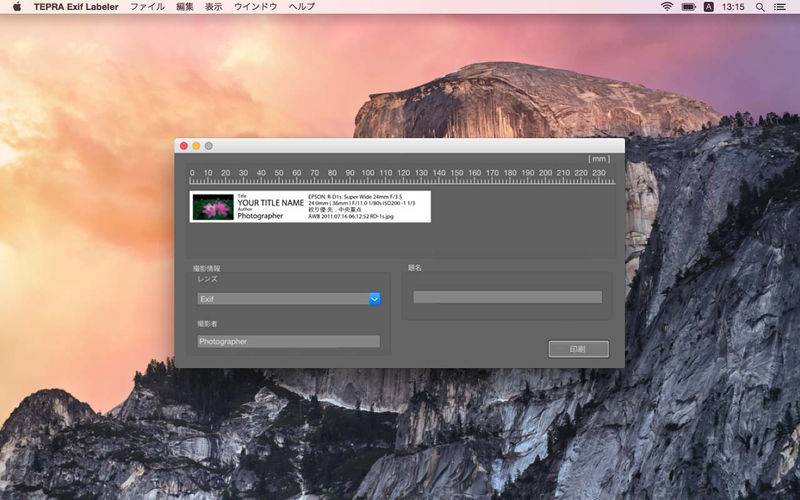
Task: Click the 撮影者 Photographer input field
Action: point(289,341)
